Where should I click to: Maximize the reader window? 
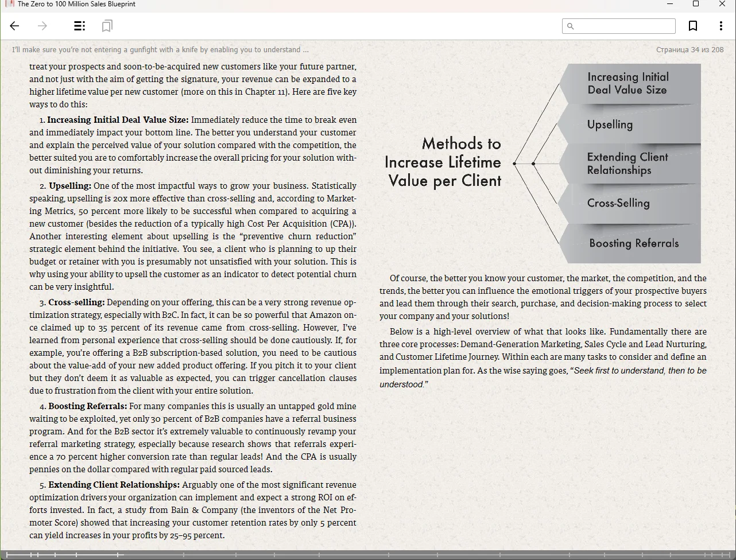click(x=696, y=4)
